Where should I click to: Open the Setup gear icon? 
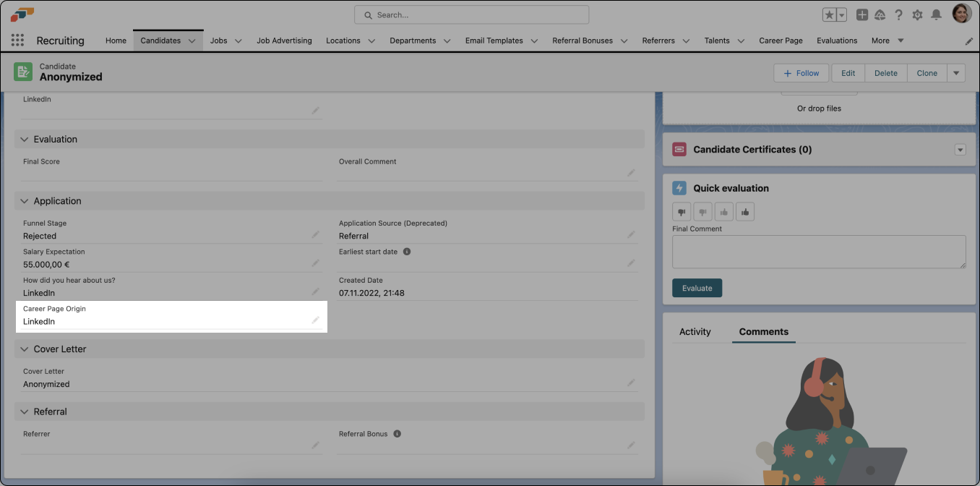tap(916, 14)
